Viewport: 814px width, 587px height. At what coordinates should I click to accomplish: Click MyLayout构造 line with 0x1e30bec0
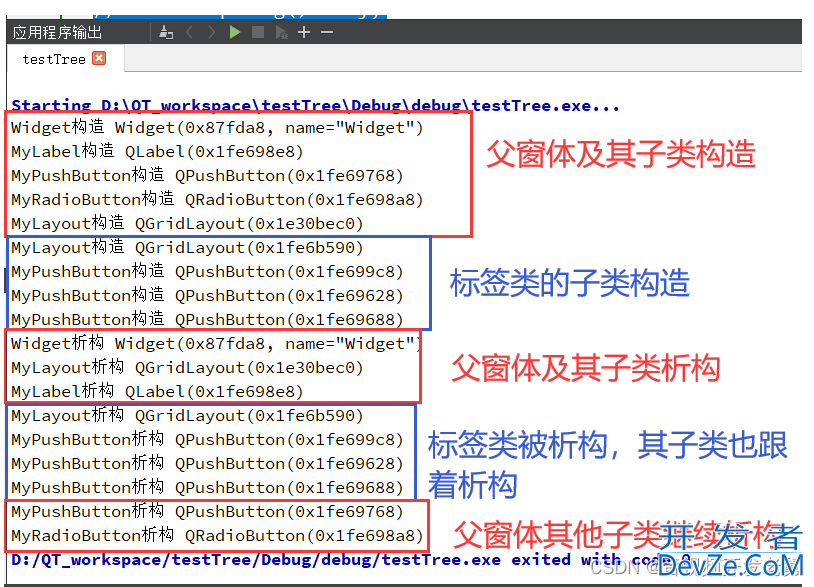187,223
